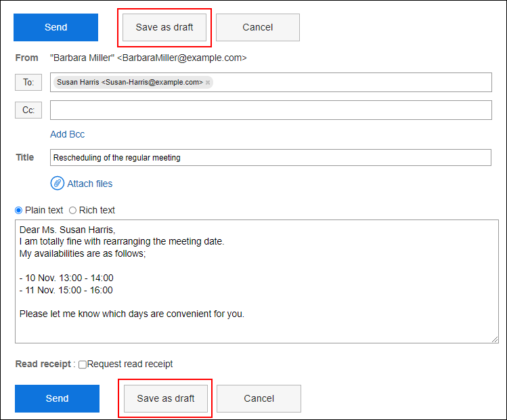This screenshot has width=507, height=420.
Task: Select the Rich text radio button
Action: (72, 210)
